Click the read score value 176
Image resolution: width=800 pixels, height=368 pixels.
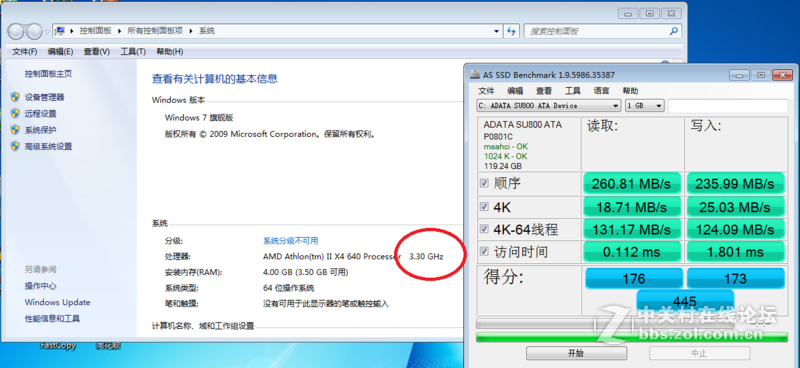click(634, 279)
